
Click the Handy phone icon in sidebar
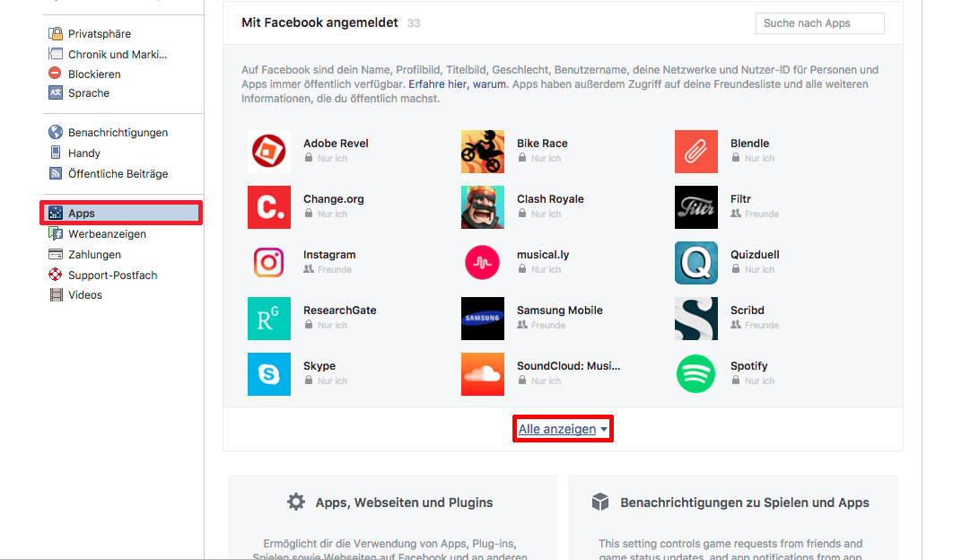pos(56,152)
